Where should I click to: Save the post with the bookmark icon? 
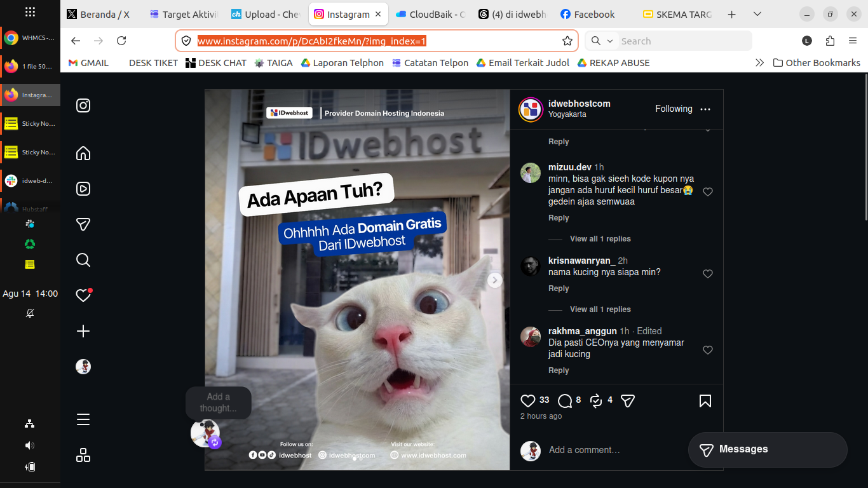[x=705, y=401]
